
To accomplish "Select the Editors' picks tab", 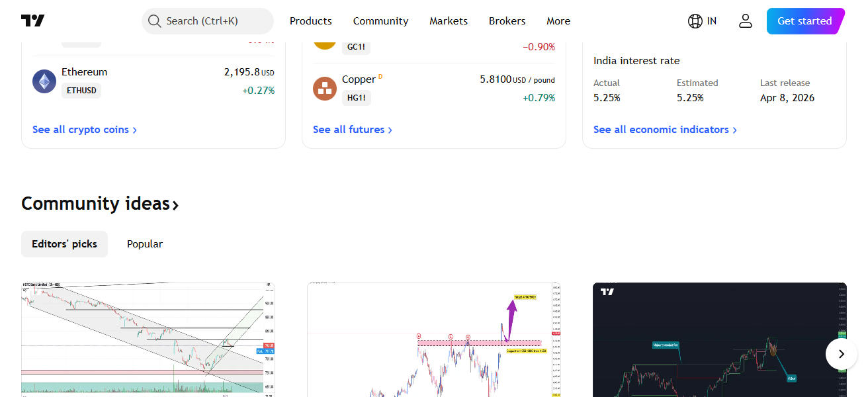I will [64, 243].
